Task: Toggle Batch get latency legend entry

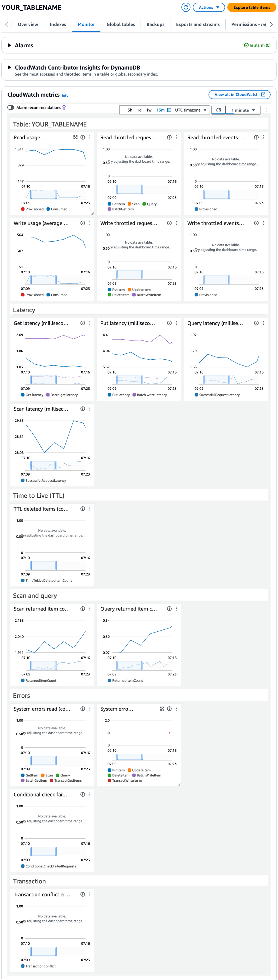Action: click(x=62, y=395)
